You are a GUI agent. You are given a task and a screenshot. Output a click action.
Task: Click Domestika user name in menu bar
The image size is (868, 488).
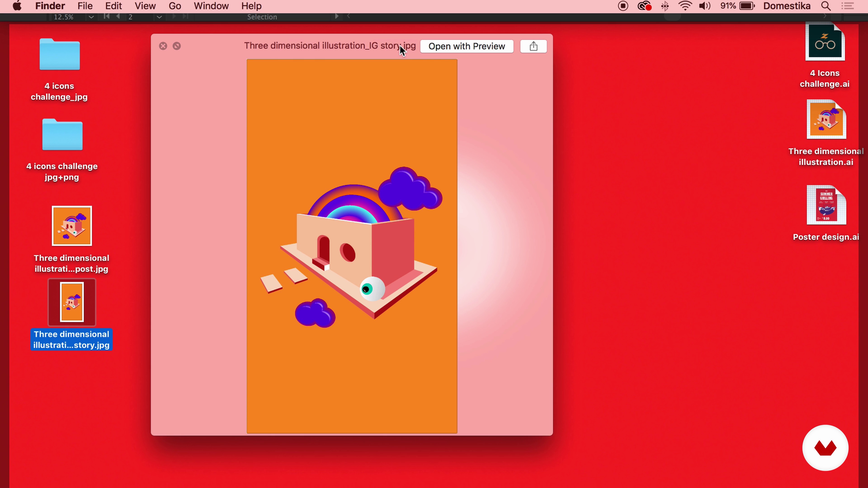pyautogui.click(x=786, y=6)
